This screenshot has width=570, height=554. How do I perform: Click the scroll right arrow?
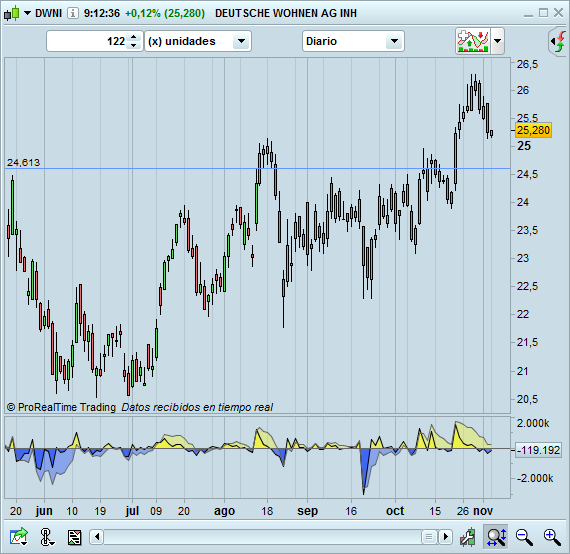click(x=446, y=537)
